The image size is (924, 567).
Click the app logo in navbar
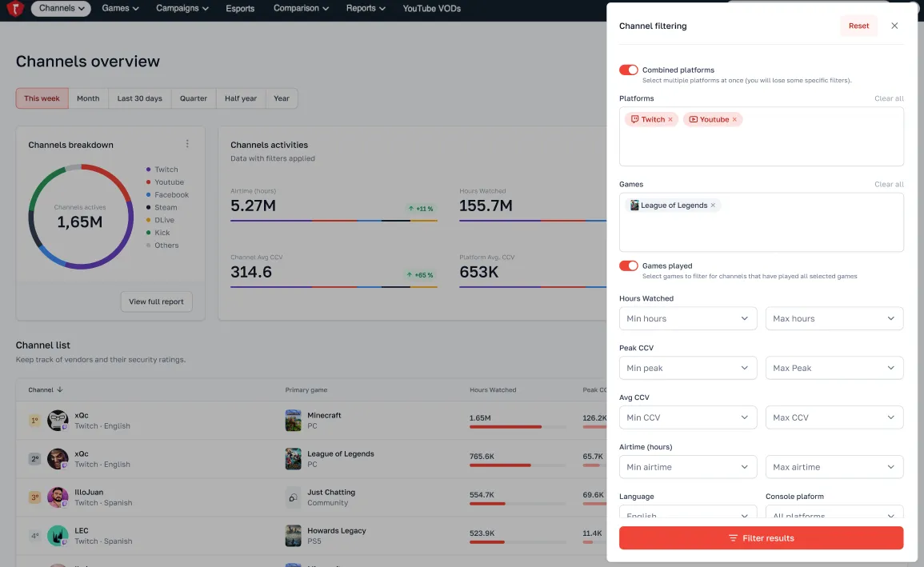[15, 9]
